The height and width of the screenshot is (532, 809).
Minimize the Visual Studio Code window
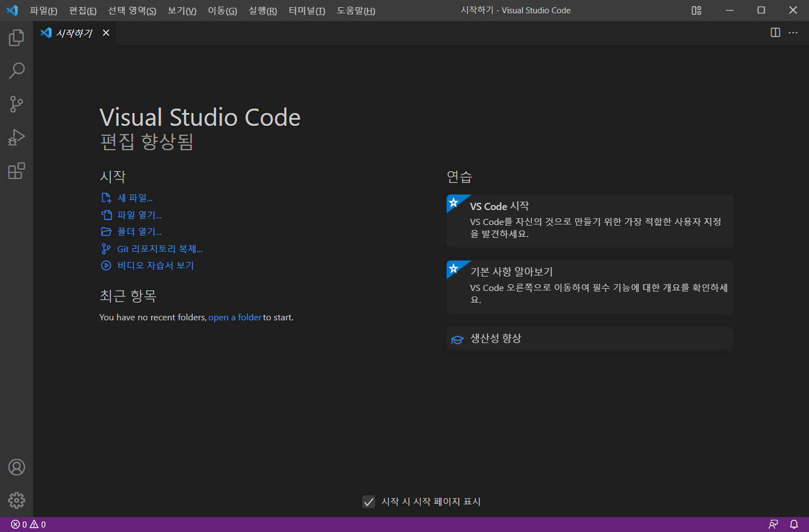730,10
